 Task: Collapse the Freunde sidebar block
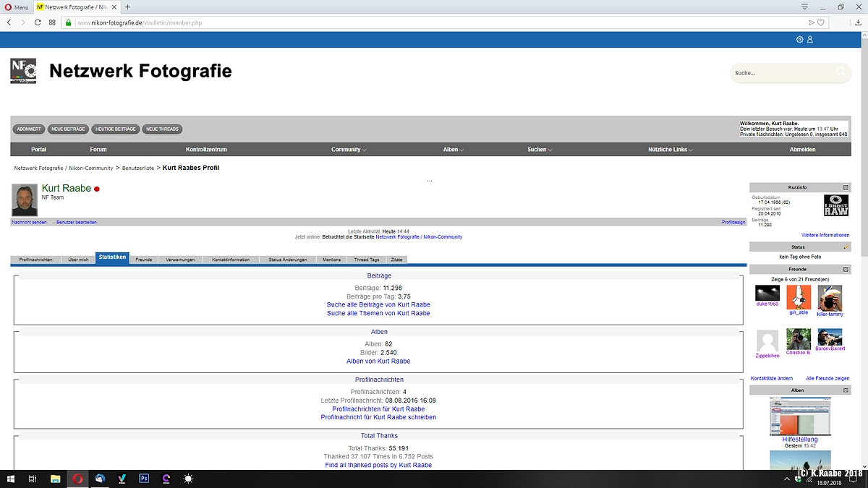coord(846,269)
